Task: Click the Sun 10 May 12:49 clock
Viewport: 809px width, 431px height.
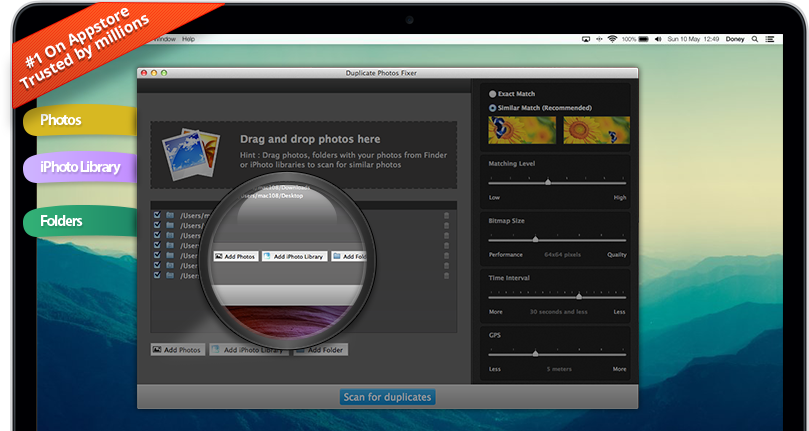Action: (x=691, y=39)
